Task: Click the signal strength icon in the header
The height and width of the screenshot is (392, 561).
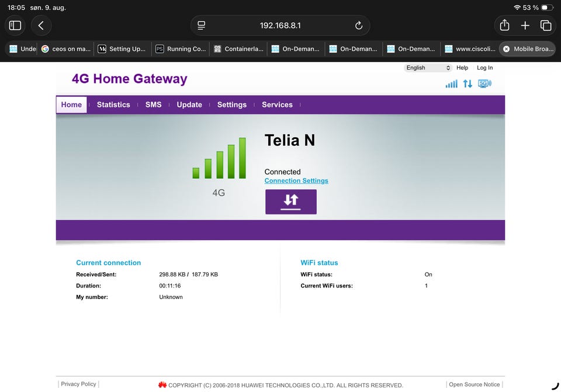Action: [452, 84]
